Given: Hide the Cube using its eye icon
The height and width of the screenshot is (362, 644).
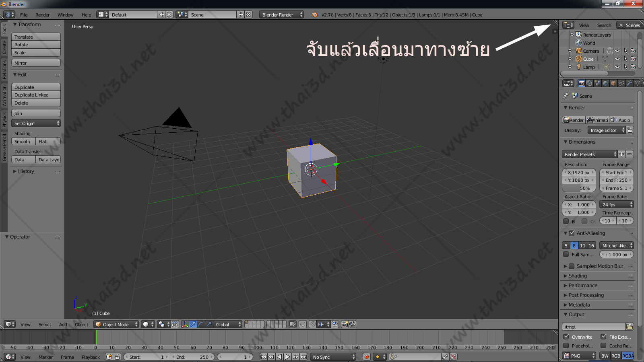Looking at the screenshot, I should (x=617, y=59).
